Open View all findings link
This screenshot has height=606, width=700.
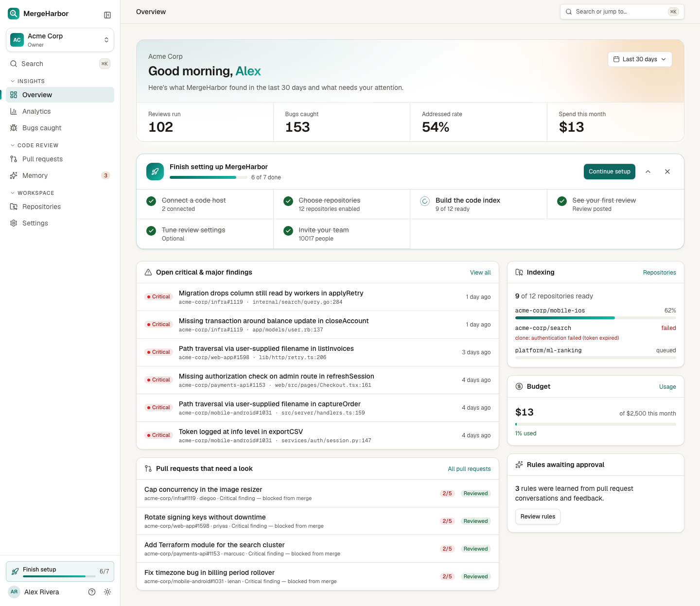point(480,273)
